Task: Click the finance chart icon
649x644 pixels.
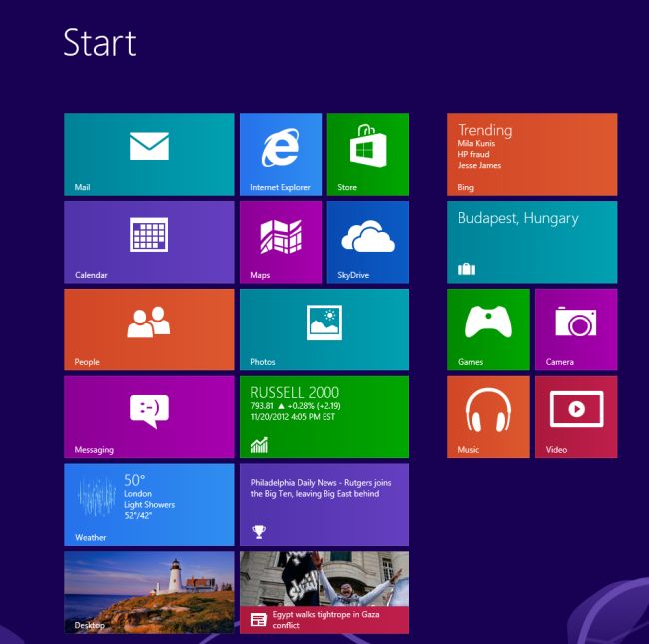Action: pos(260,445)
